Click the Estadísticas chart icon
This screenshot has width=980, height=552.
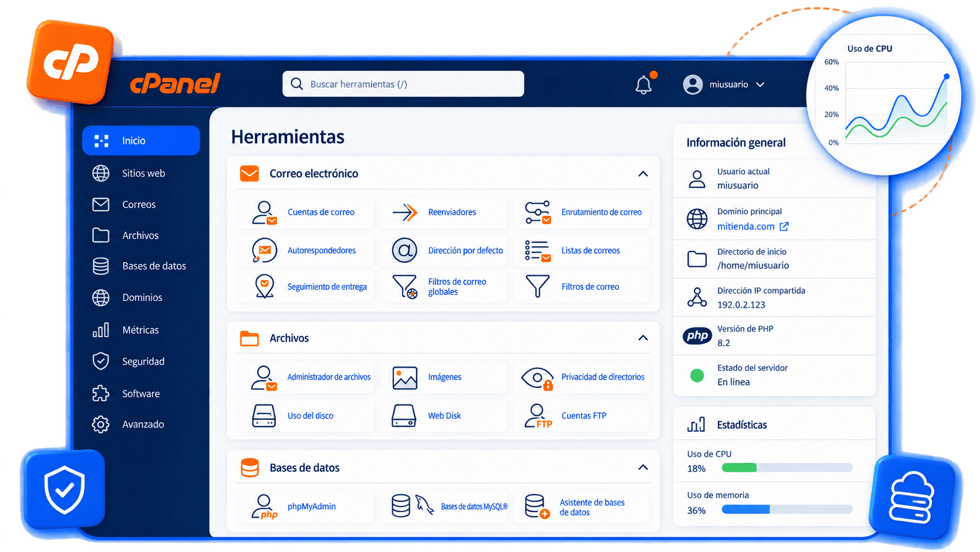tap(696, 425)
